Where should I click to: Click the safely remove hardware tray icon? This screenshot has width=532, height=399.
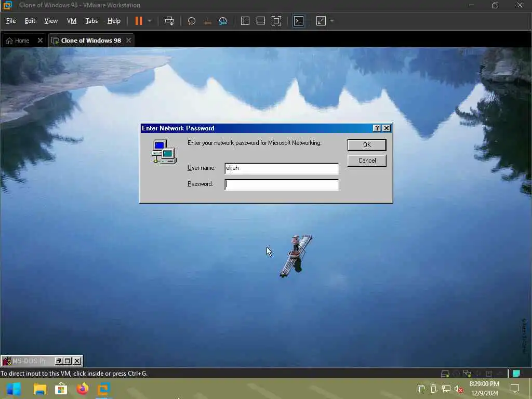(x=434, y=389)
